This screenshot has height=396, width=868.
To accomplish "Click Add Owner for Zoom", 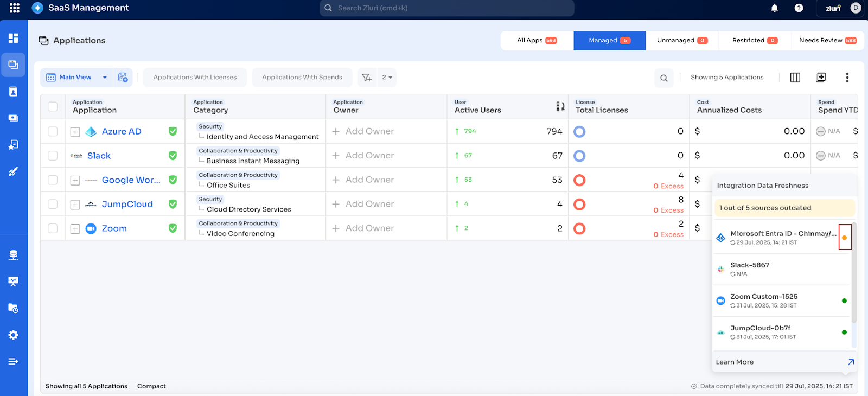I will [363, 228].
